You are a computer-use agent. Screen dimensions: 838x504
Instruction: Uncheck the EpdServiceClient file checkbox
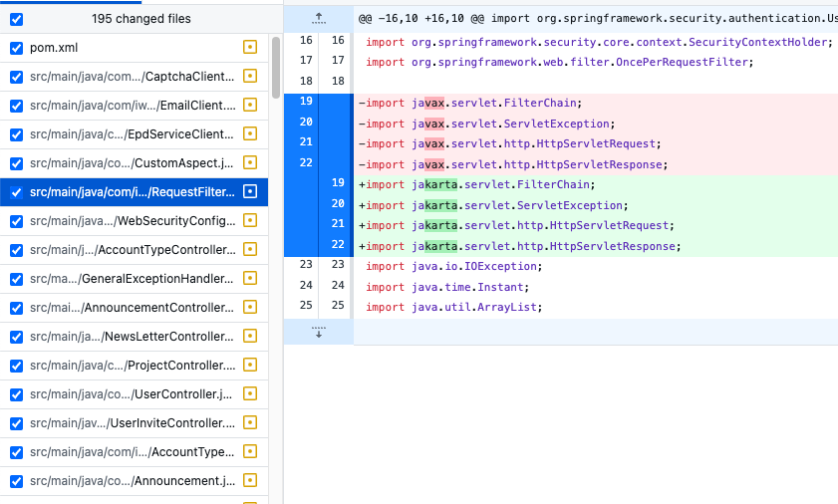(x=17, y=134)
